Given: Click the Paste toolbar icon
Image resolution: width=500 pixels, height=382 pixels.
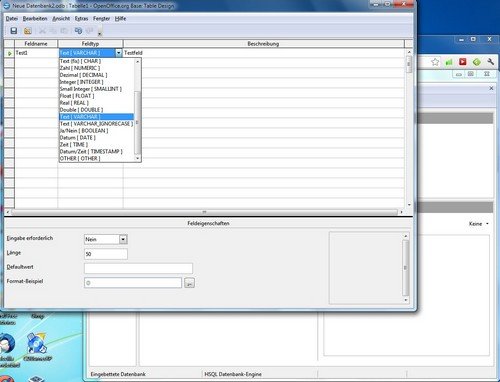Looking at the screenshot, I should 64,31.
